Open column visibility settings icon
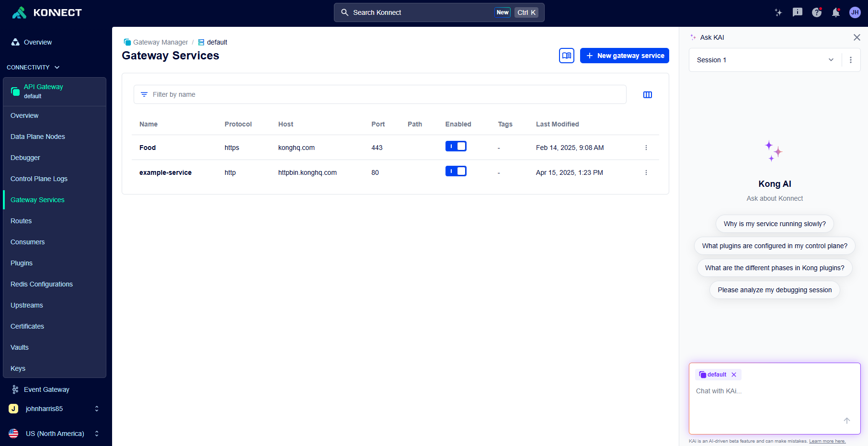 click(647, 95)
